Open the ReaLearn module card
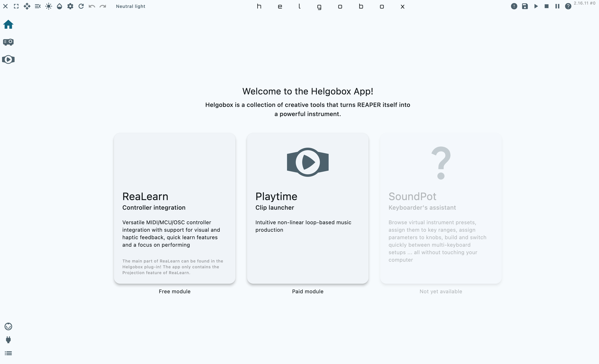Image resolution: width=599 pixels, height=364 pixels. [175, 208]
